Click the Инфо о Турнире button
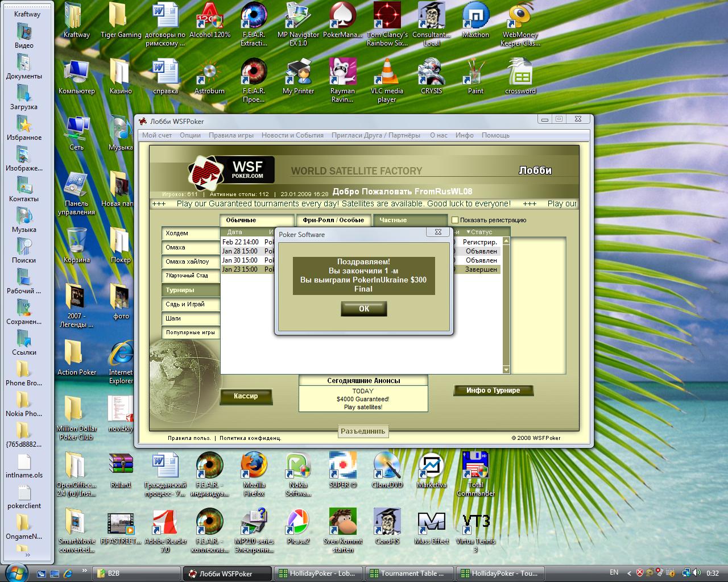This screenshot has height=582, width=728. click(x=493, y=390)
